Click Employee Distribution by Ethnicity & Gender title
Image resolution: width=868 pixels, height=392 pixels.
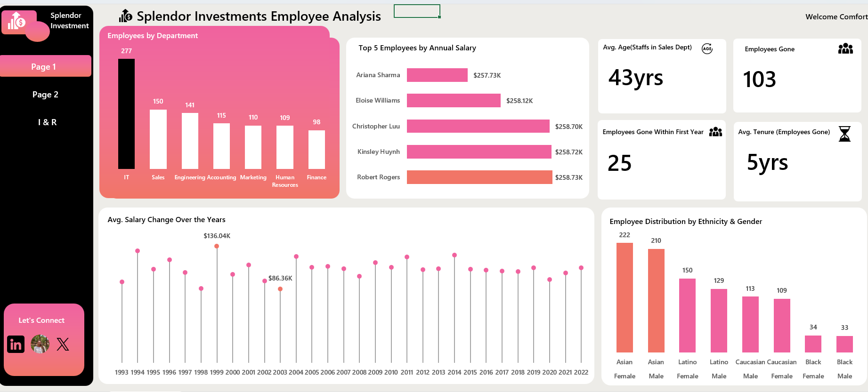tap(686, 222)
